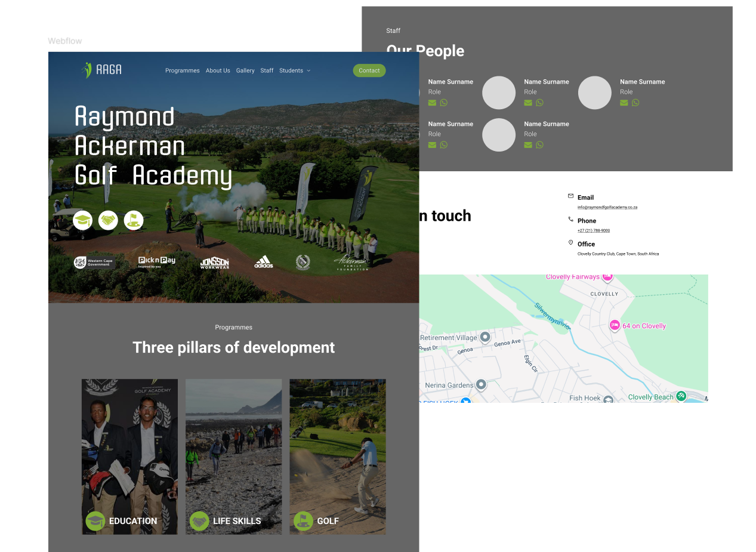Open the Education programme card
This screenshot has width=756, height=552.
point(129,457)
